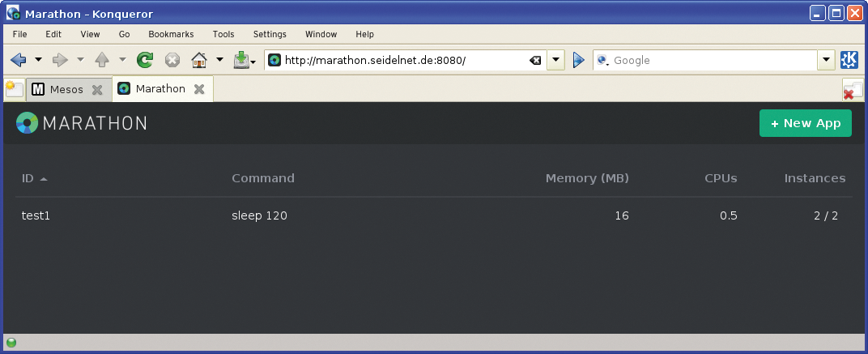This screenshot has height=354, width=868.
Task: Close current tab via red X icon
Action: click(x=853, y=91)
